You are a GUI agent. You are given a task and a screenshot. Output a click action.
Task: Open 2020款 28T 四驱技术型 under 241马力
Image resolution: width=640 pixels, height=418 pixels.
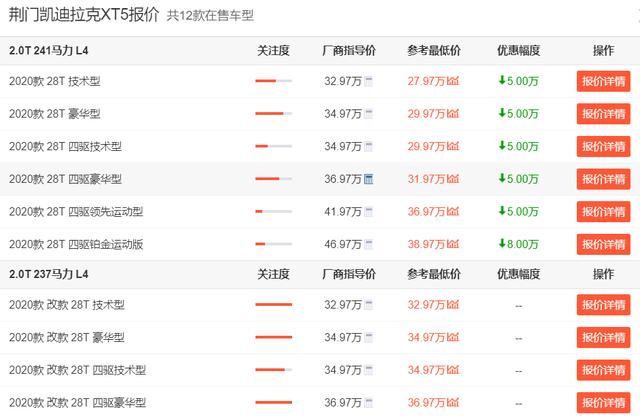coord(65,147)
